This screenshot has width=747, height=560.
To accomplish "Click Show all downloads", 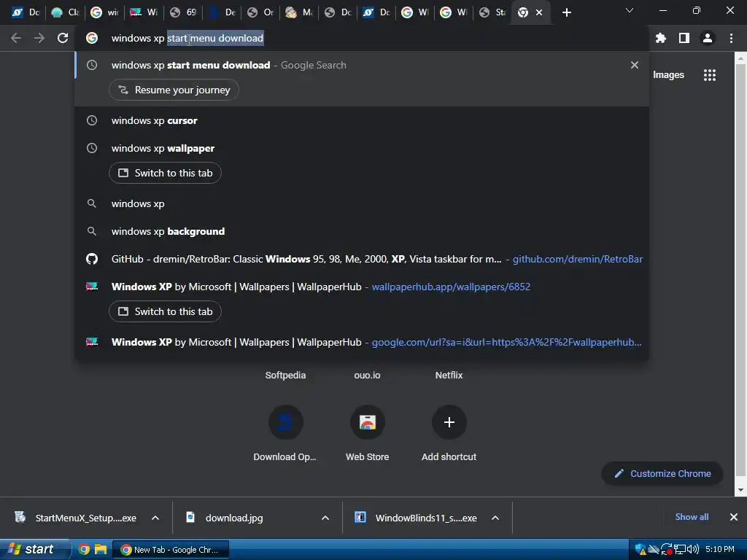I will pyautogui.click(x=692, y=517).
